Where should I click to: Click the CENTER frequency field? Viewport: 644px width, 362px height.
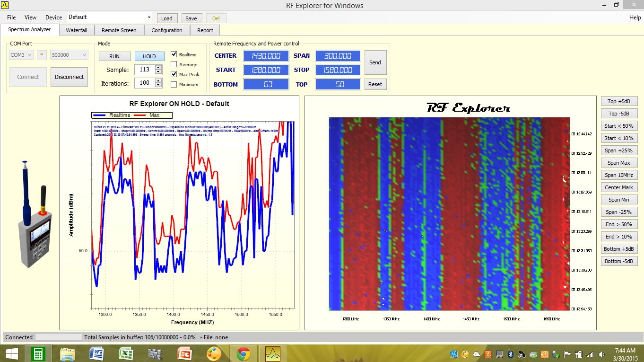click(x=266, y=56)
